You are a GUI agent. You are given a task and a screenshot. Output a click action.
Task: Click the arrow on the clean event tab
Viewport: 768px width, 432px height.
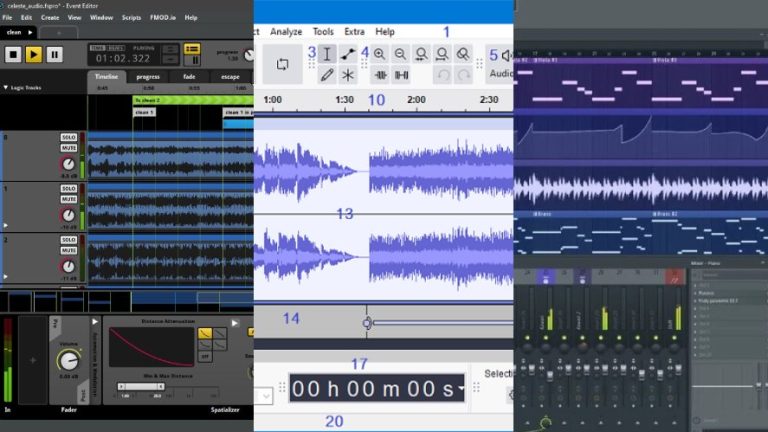pyautogui.click(x=30, y=32)
